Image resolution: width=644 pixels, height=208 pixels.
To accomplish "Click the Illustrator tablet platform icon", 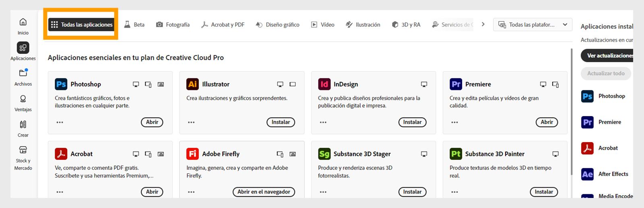I will point(293,84).
